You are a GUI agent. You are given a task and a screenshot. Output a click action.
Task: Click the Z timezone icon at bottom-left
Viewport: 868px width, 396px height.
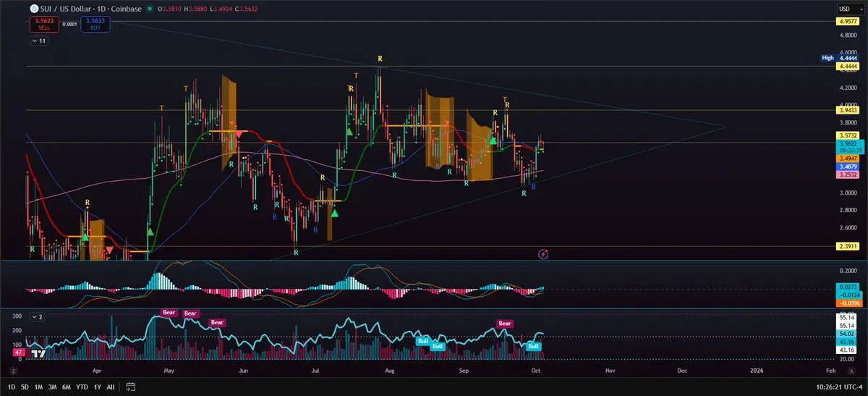pos(12,369)
